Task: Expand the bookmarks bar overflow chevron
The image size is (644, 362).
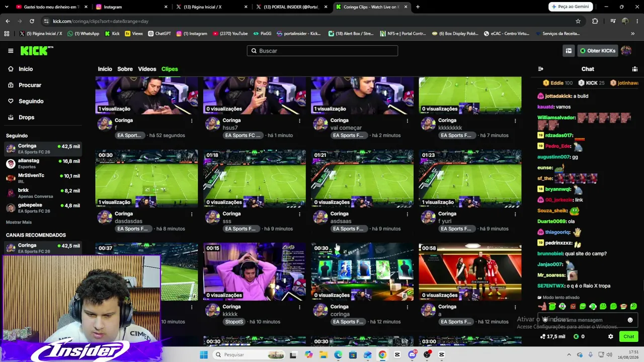Action: (x=632, y=34)
